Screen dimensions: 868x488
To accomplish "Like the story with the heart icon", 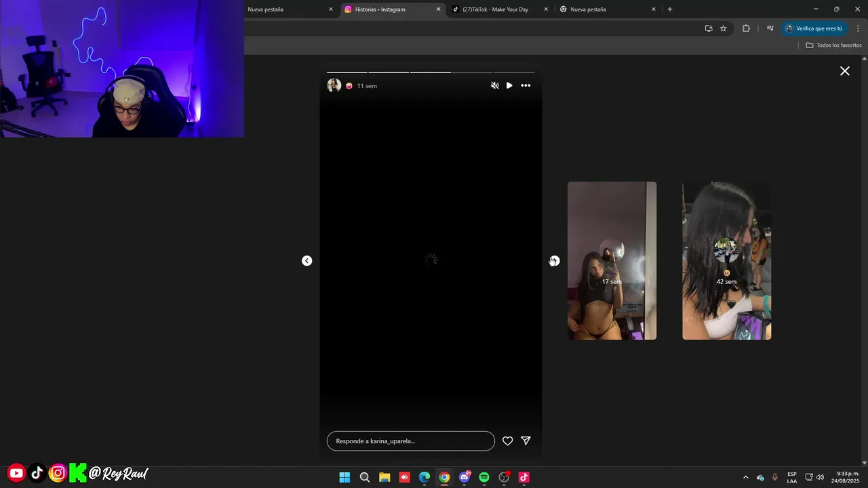I will (507, 441).
